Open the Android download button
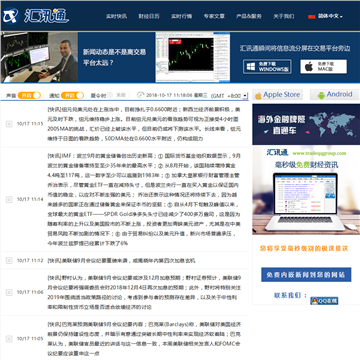 coord(335,95)
